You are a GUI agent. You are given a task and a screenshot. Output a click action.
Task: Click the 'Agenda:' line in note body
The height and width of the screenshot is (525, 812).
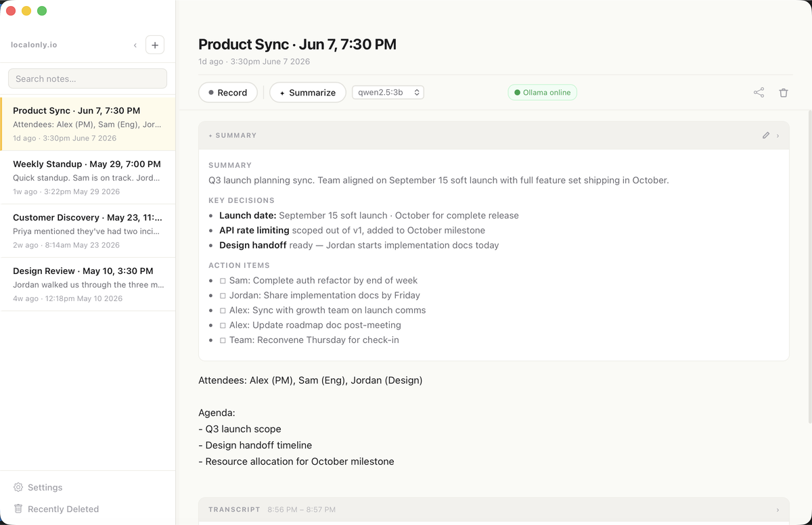[217, 413]
